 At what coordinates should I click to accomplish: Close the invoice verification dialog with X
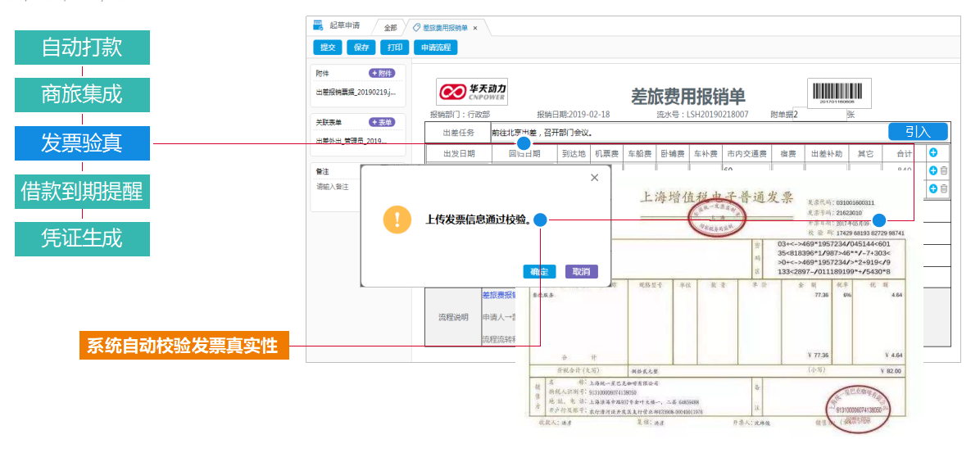point(594,178)
